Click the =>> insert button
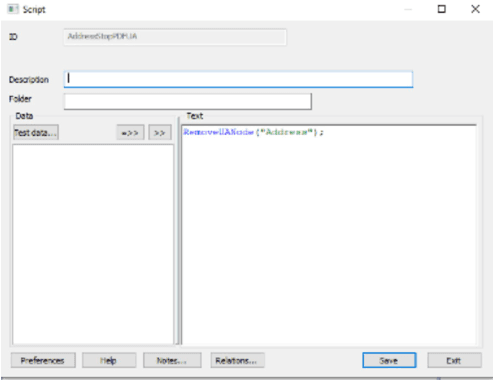This screenshot has width=494, height=380. click(x=130, y=133)
